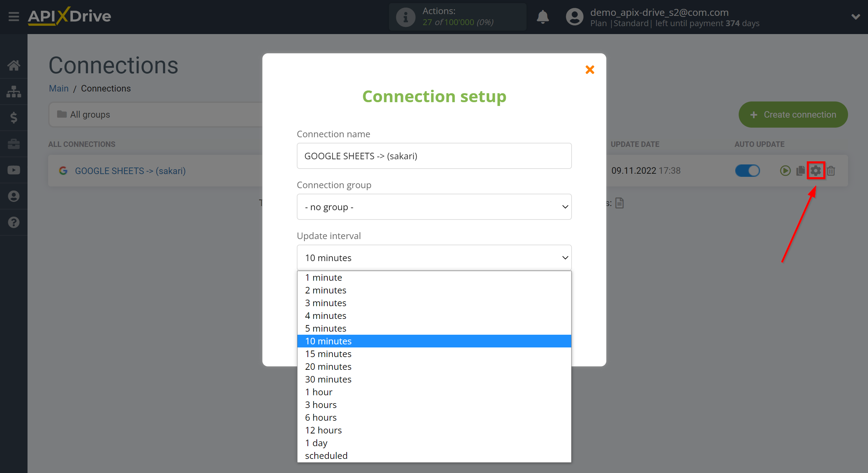The width and height of the screenshot is (868, 473).
Task: Click the settings gear icon for connection
Action: 816,171
